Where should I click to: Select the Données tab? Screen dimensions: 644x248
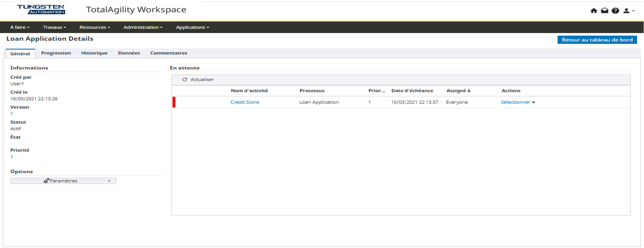pos(129,53)
